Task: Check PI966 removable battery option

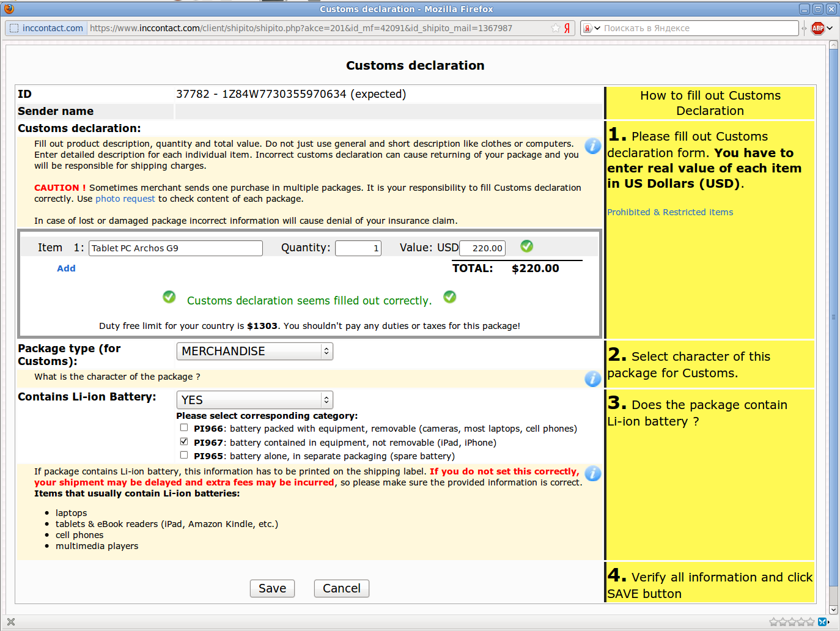Action: [x=184, y=428]
